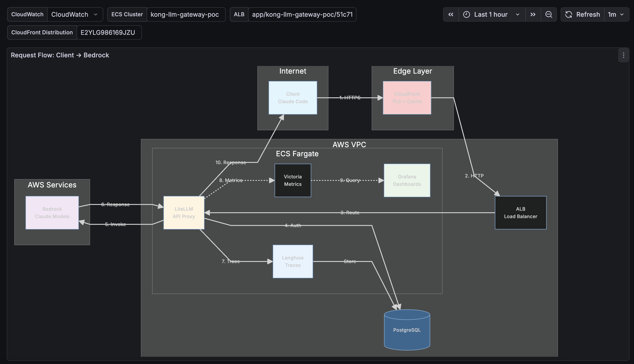Edit the CloudFront Distribution E2YLG986169JZU field

[109, 33]
